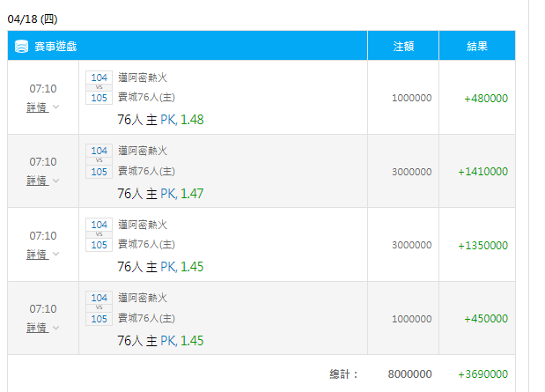Image resolution: width=545 pixels, height=392 pixels.
Task: Select stake 1000000 in the +450000 row
Action: pos(411,319)
